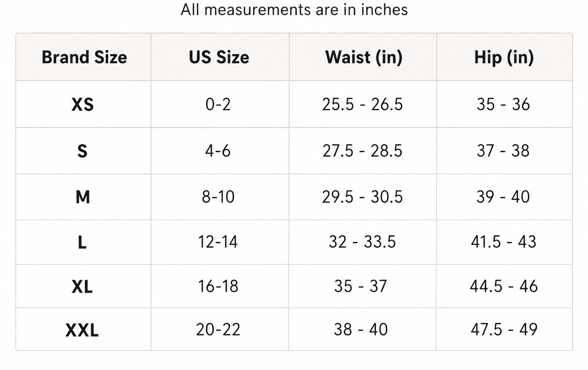Click the Waist (in) column header
Viewport: 588px width, 370px height.
364,57
